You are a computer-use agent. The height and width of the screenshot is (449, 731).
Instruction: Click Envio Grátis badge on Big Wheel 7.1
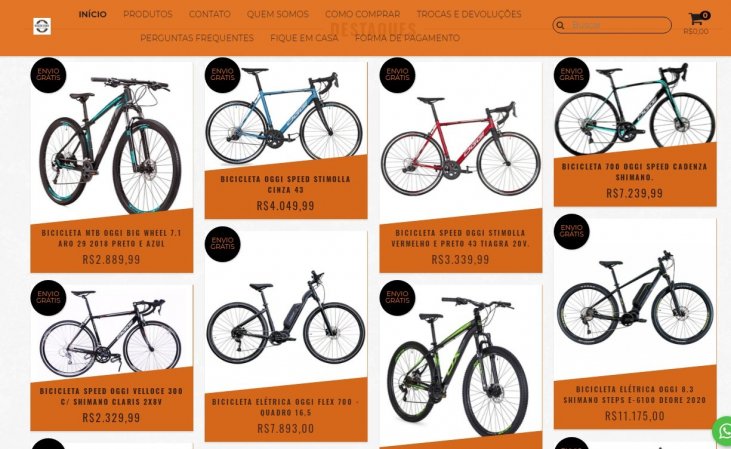tap(48, 75)
